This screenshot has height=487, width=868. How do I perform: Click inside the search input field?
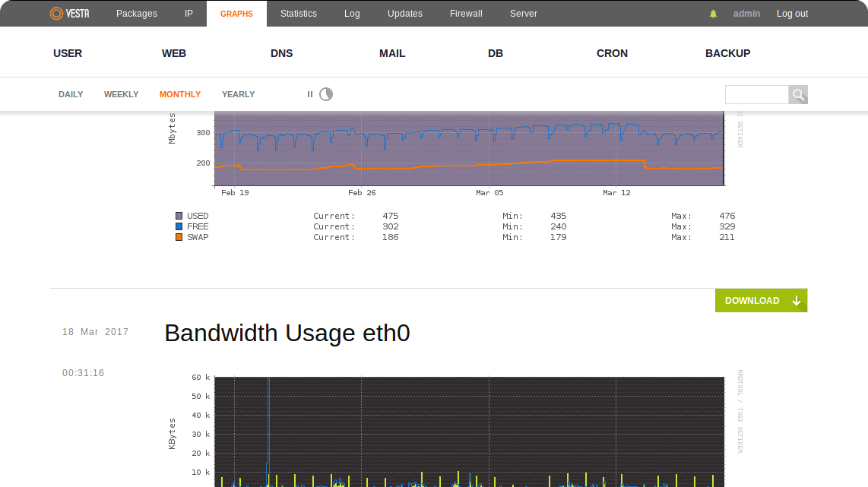[x=756, y=94]
